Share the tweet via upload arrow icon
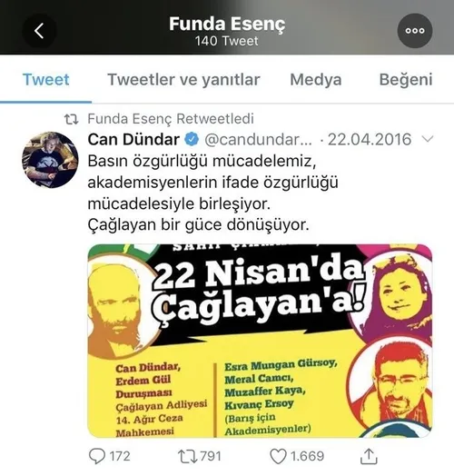454x476 pixels. click(369, 456)
